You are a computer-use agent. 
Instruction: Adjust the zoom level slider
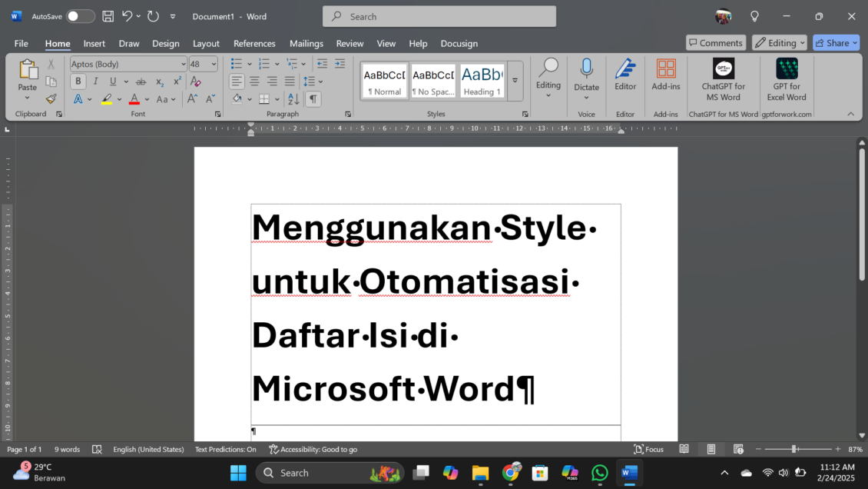click(793, 449)
